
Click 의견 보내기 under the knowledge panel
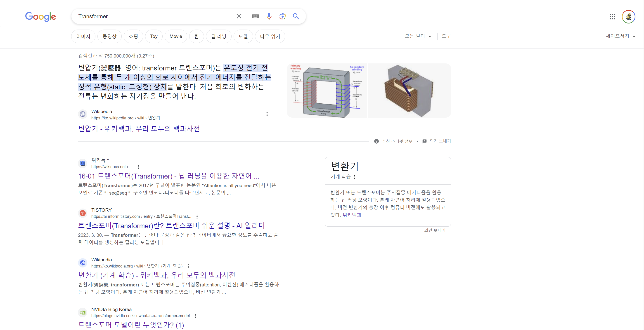click(x=435, y=230)
